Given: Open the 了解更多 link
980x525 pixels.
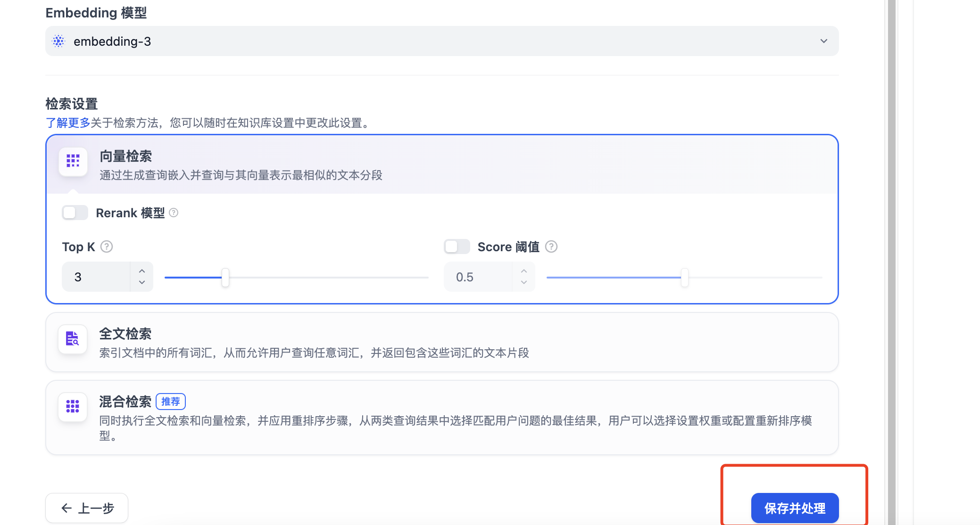Looking at the screenshot, I should pyautogui.click(x=68, y=123).
